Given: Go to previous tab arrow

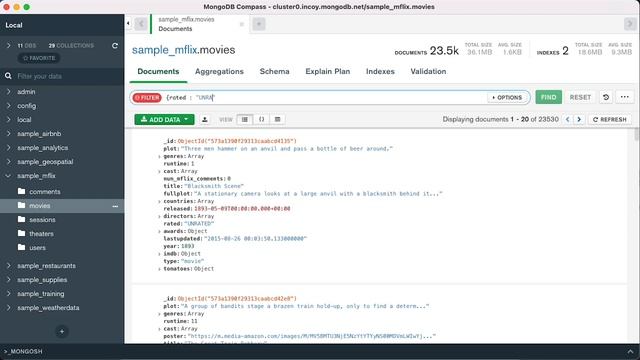Looking at the screenshot, I should point(141,24).
